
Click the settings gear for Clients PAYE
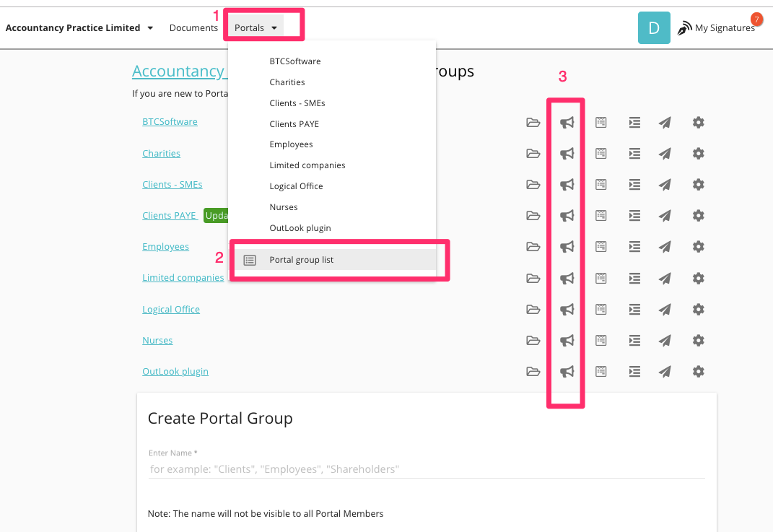(x=698, y=216)
